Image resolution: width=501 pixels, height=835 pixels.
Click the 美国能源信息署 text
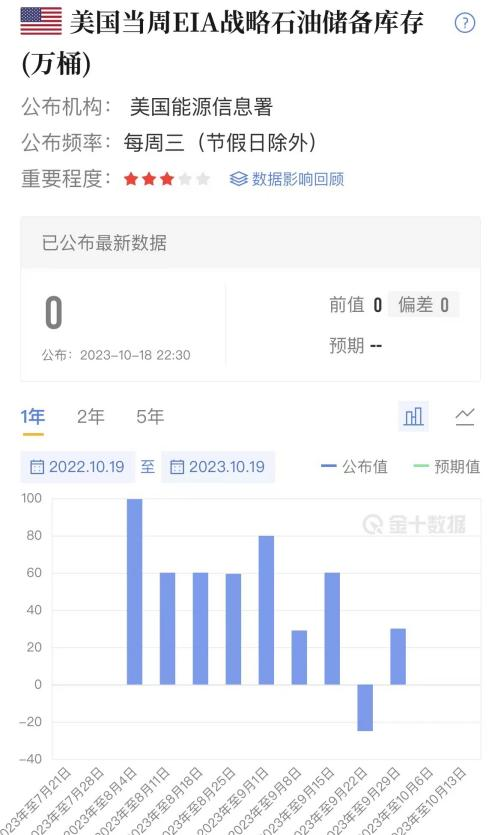click(x=201, y=107)
